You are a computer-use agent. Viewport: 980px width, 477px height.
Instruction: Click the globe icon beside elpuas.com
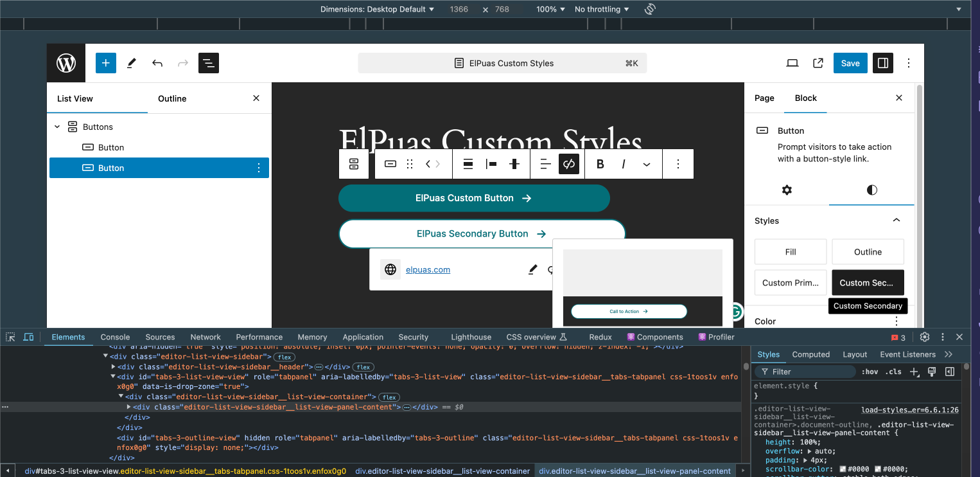(390, 269)
